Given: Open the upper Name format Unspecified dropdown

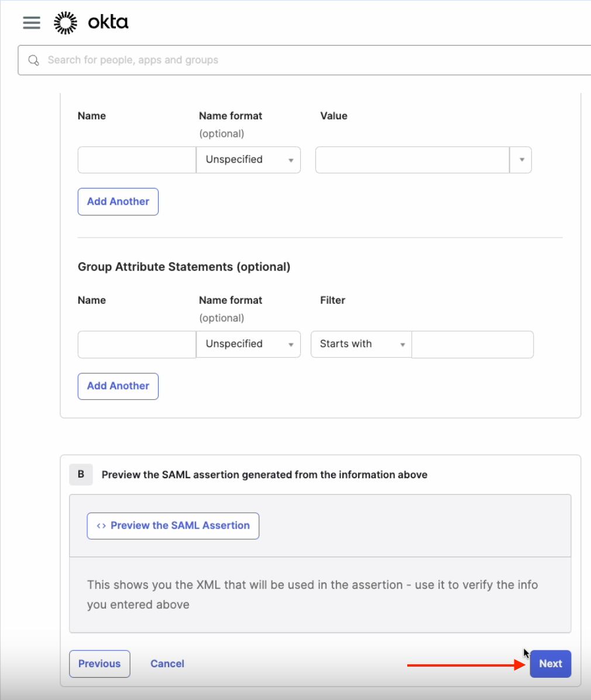Looking at the screenshot, I should [x=248, y=160].
